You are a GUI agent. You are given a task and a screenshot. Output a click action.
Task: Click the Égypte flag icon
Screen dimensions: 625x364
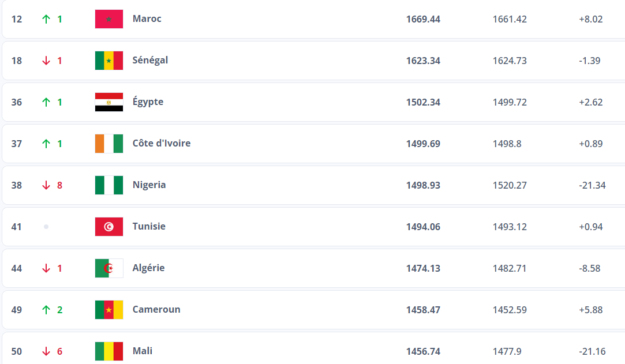coord(108,102)
